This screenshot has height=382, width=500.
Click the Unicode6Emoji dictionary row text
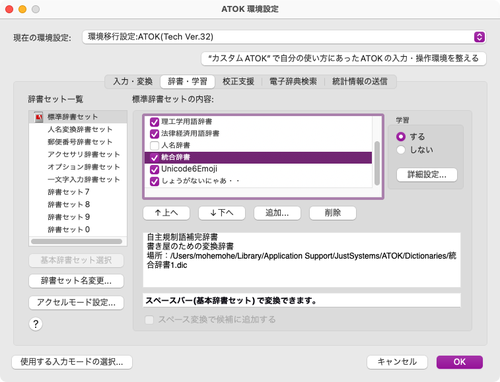[189, 169]
